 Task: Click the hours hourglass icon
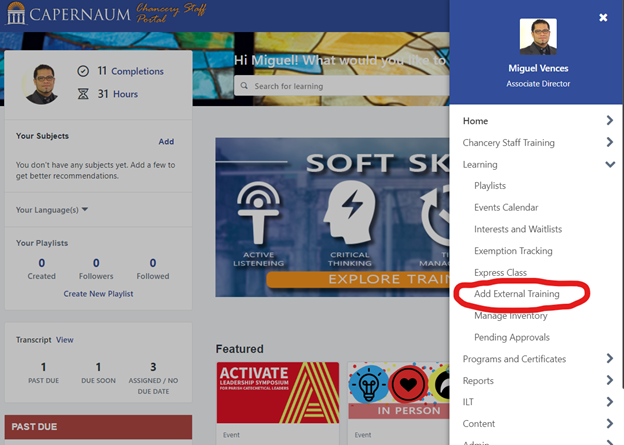83,94
